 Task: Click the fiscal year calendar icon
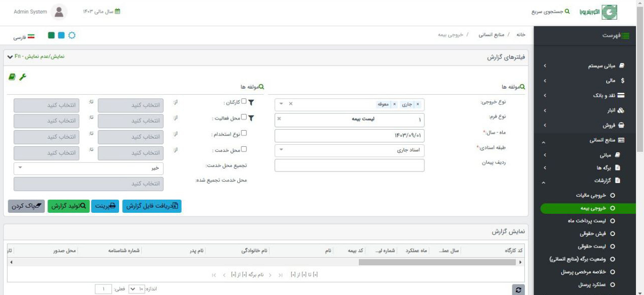118,12
